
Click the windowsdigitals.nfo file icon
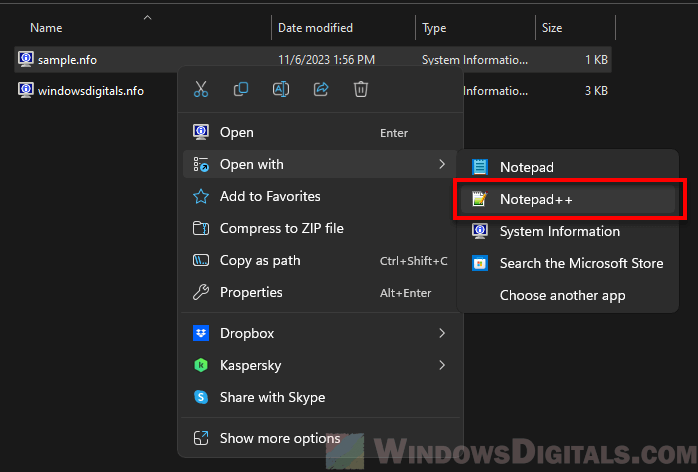26,90
